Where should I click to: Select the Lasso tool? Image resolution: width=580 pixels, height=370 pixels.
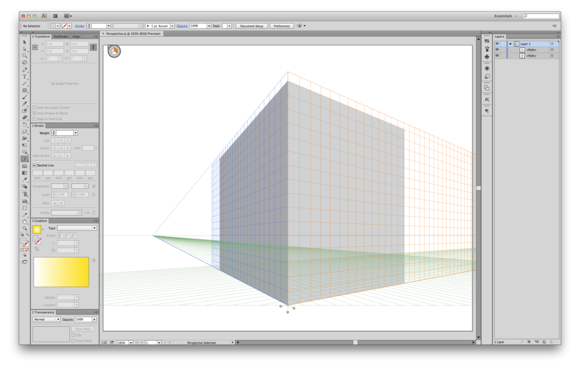(25, 63)
